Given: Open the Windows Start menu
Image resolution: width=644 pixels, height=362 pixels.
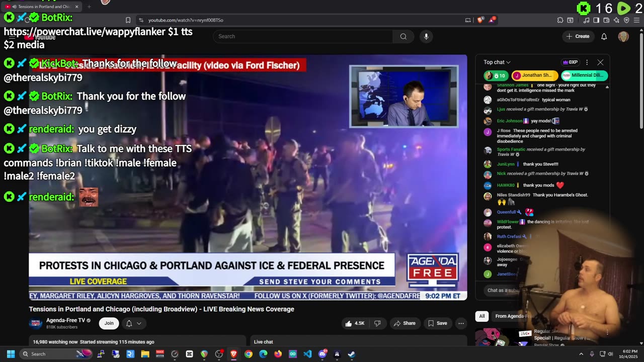Looking at the screenshot, I should pos(11,354).
